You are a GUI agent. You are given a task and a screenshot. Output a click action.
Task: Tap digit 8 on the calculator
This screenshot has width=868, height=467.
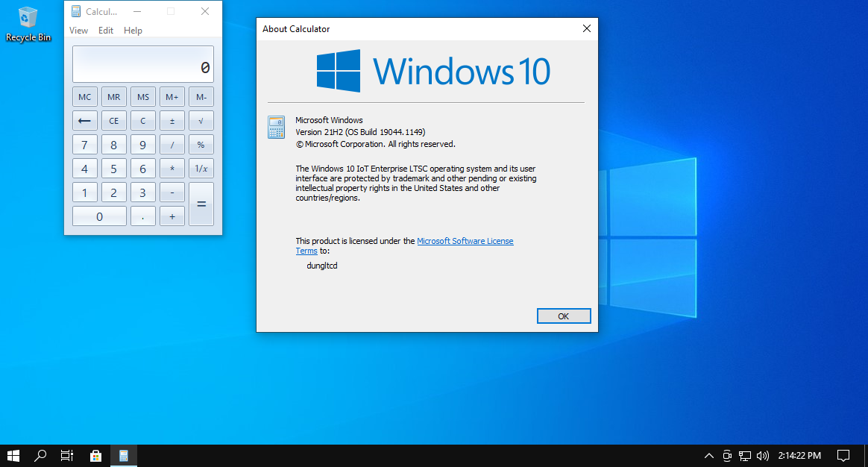[113, 145]
